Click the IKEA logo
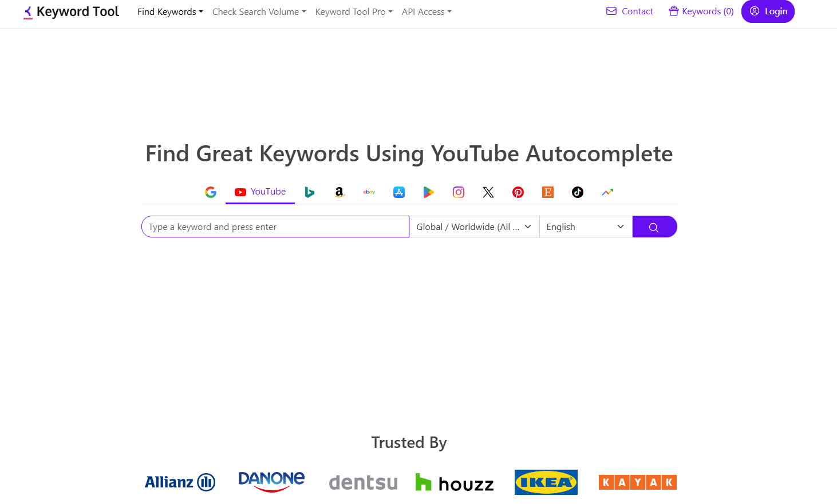The height and width of the screenshot is (504, 837). (546, 482)
